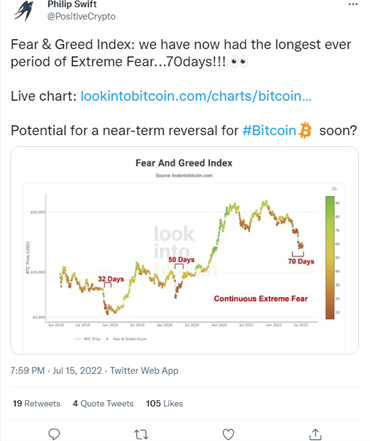This screenshot has width=370, height=441.
Task: Click the camera icon on the chart
Action: (x=334, y=189)
